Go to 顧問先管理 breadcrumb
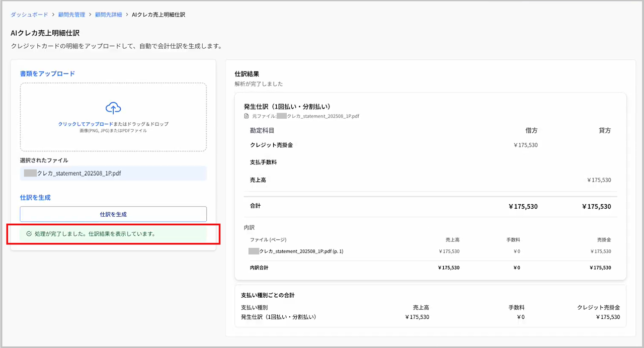 click(70, 15)
